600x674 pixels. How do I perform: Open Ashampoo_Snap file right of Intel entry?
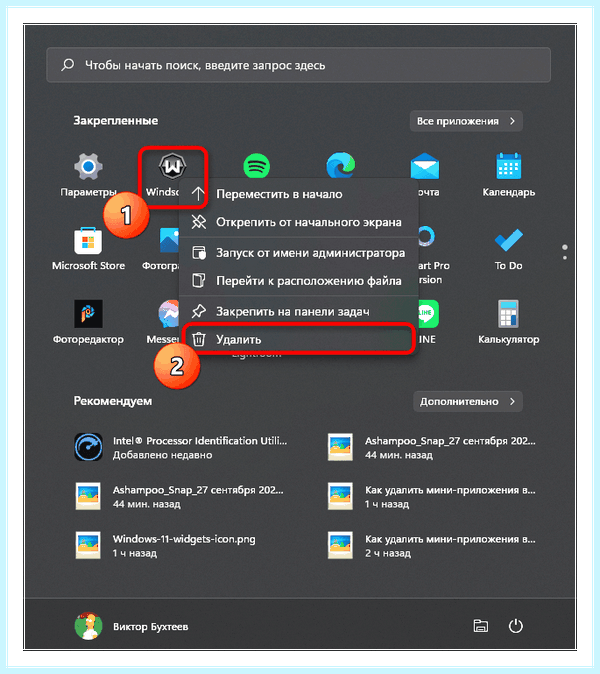[x=432, y=447]
